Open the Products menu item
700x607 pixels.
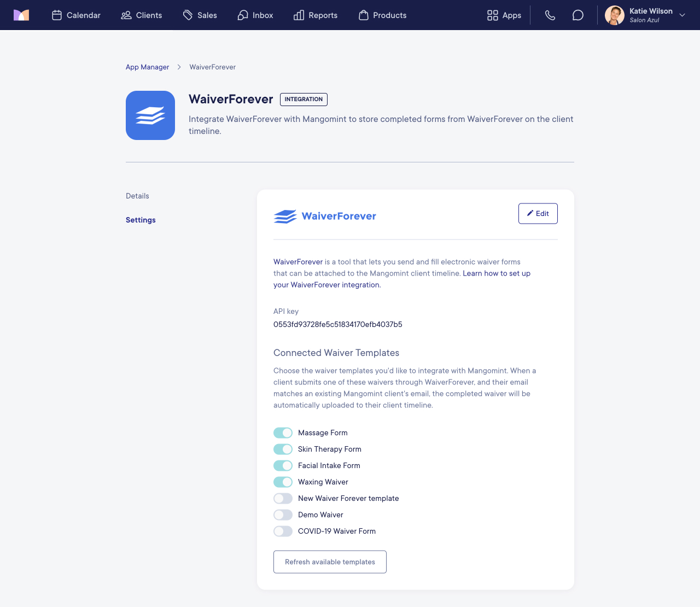(x=382, y=15)
